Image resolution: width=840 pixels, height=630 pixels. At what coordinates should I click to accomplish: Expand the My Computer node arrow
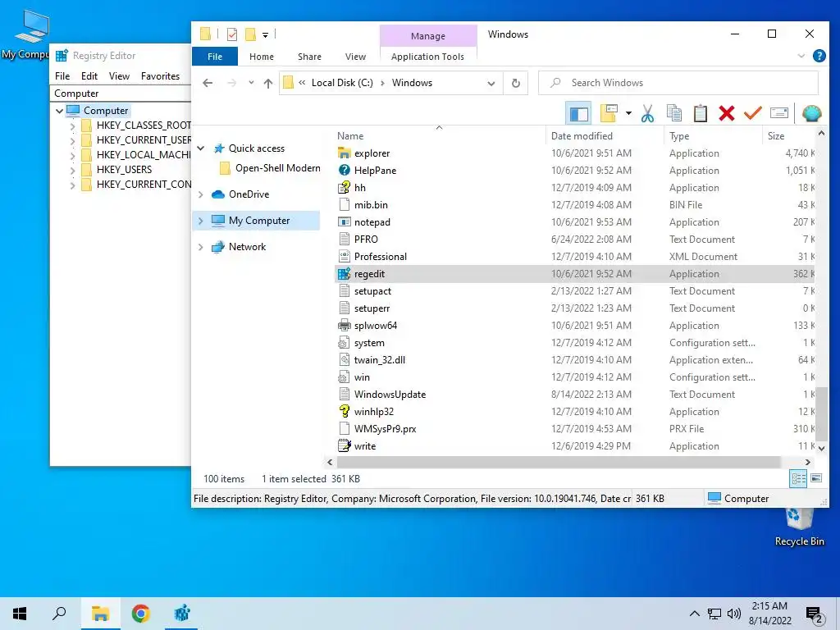point(201,221)
